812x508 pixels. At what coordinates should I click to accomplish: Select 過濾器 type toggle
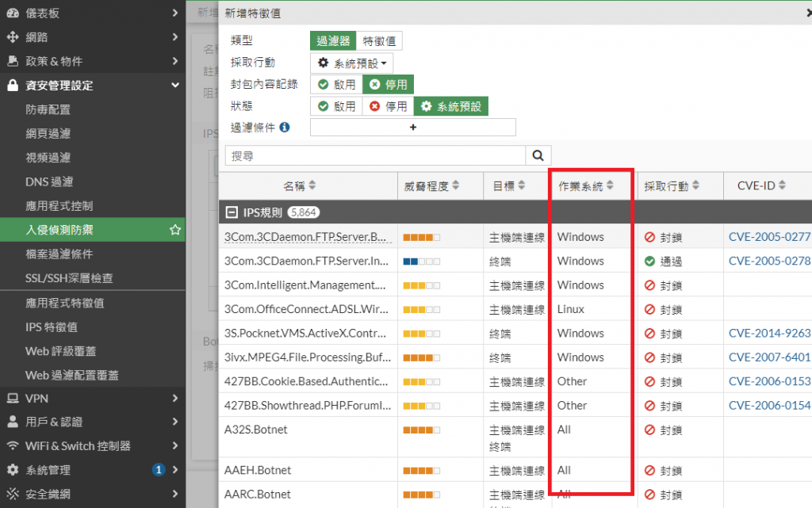[x=333, y=41]
